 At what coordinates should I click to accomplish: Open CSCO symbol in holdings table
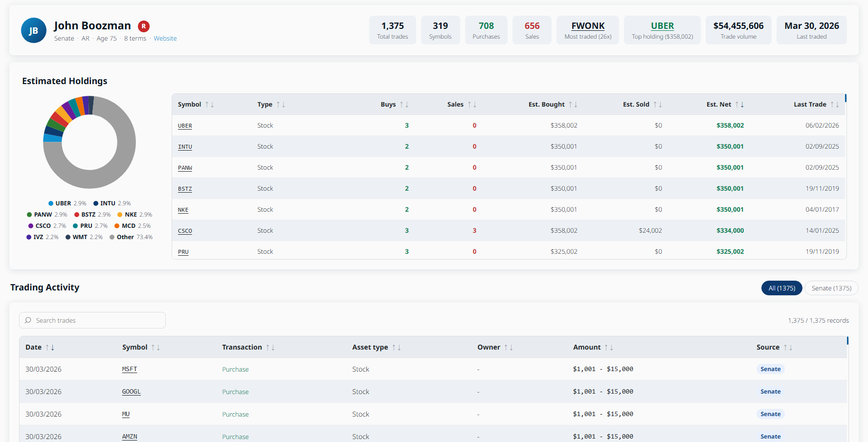click(185, 231)
